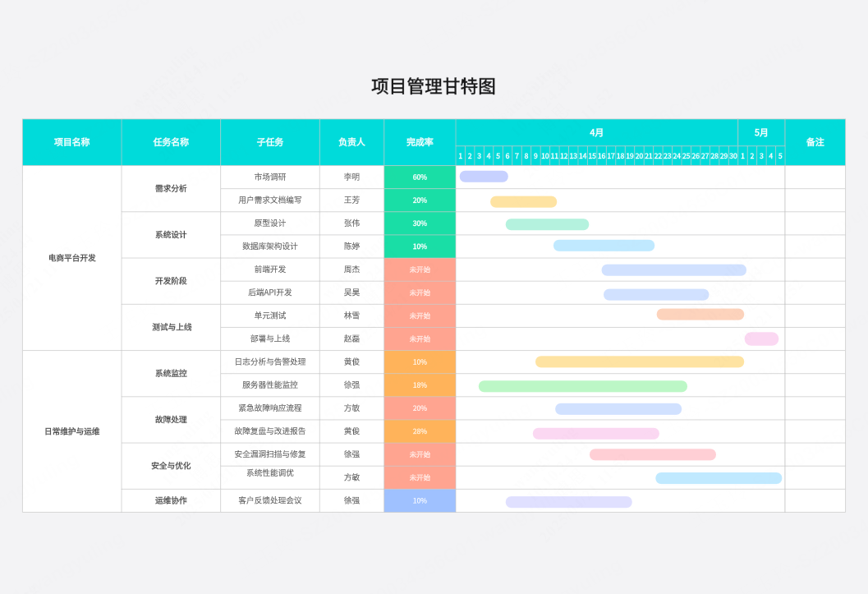Select the 安全漏洞扫描与修复 Gantt bar
868x594 pixels.
(653, 454)
